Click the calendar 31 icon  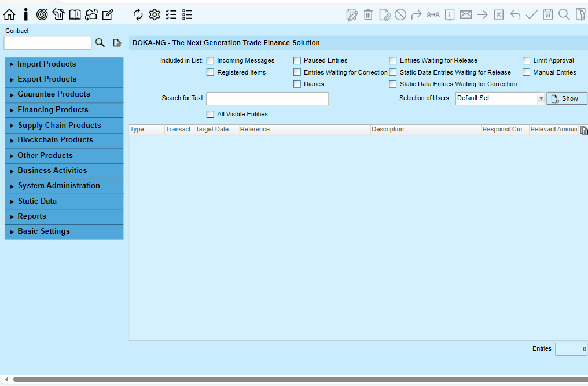point(548,14)
